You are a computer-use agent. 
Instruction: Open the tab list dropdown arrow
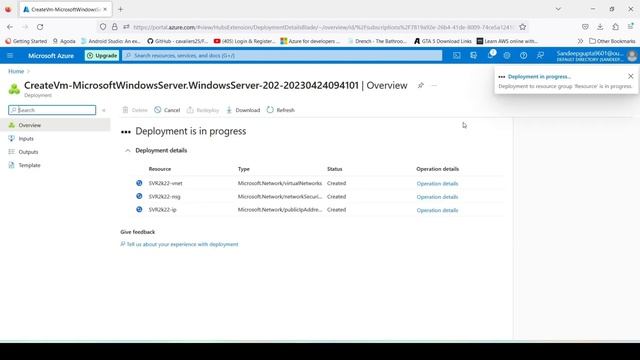coord(558,9)
